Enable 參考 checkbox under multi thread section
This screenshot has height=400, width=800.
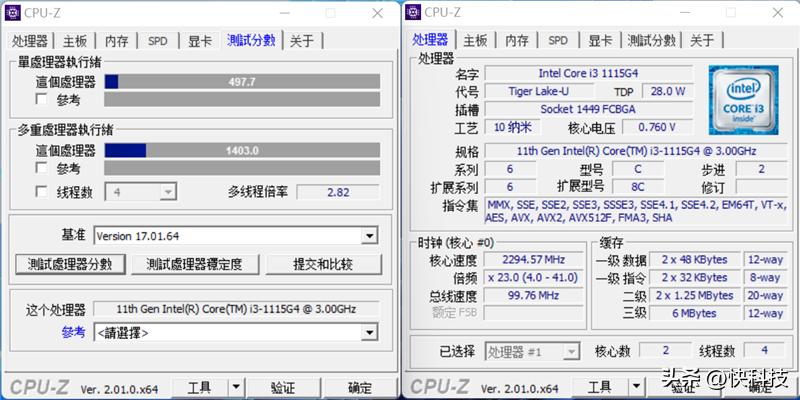click(42, 168)
